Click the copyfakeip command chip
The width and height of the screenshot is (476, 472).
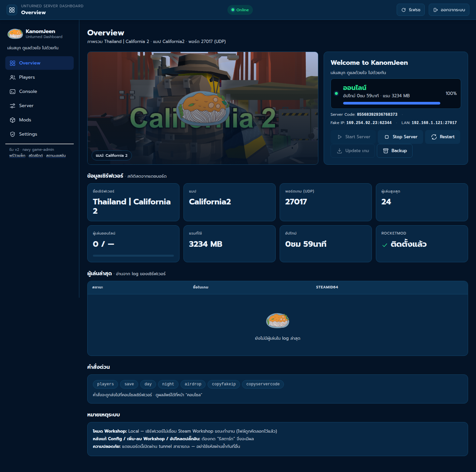224,384
